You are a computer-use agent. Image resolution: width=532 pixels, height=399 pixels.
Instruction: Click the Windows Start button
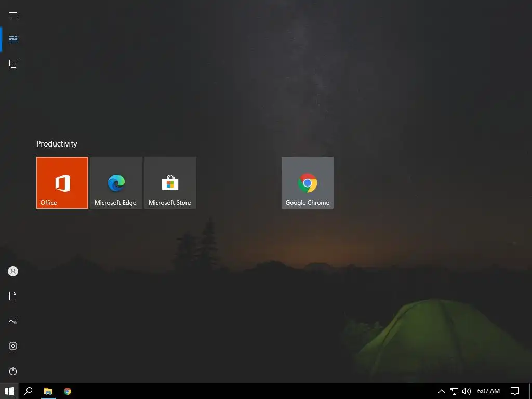click(x=9, y=391)
